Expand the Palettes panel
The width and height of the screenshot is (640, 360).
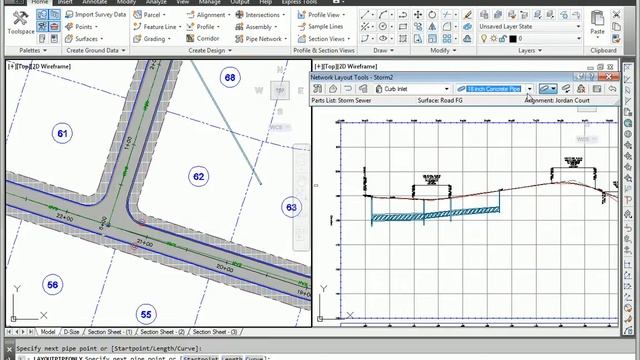tap(33, 51)
